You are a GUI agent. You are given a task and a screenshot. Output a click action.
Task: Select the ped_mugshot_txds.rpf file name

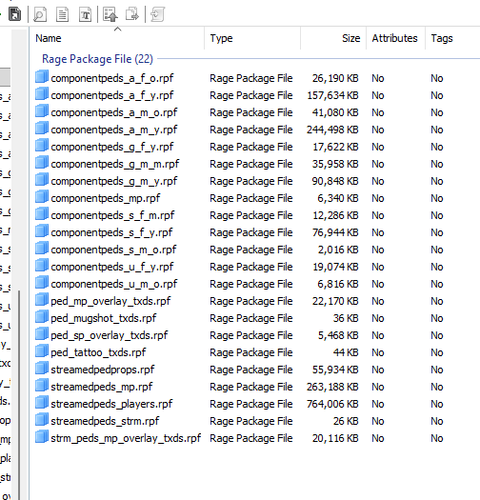(103, 318)
